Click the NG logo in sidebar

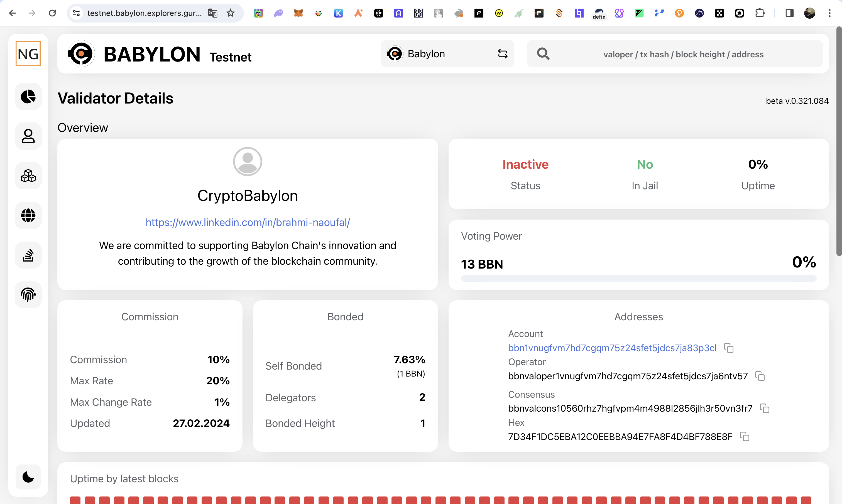tap(28, 54)
